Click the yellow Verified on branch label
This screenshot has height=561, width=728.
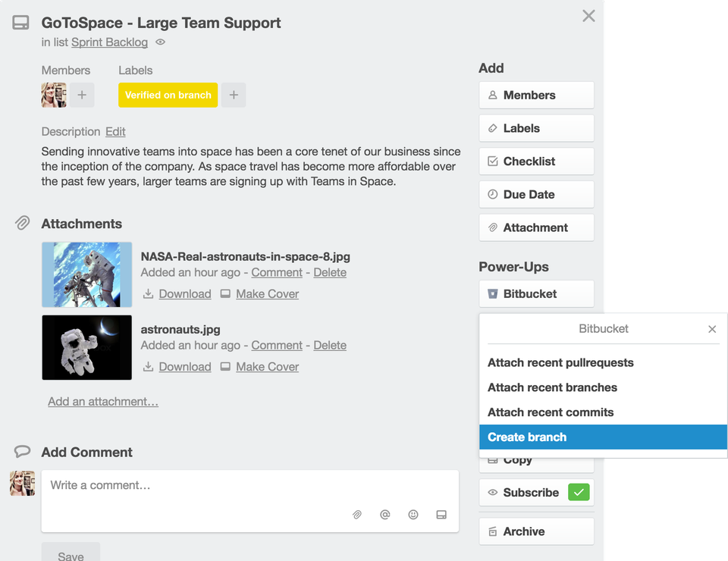pos(168,96)
